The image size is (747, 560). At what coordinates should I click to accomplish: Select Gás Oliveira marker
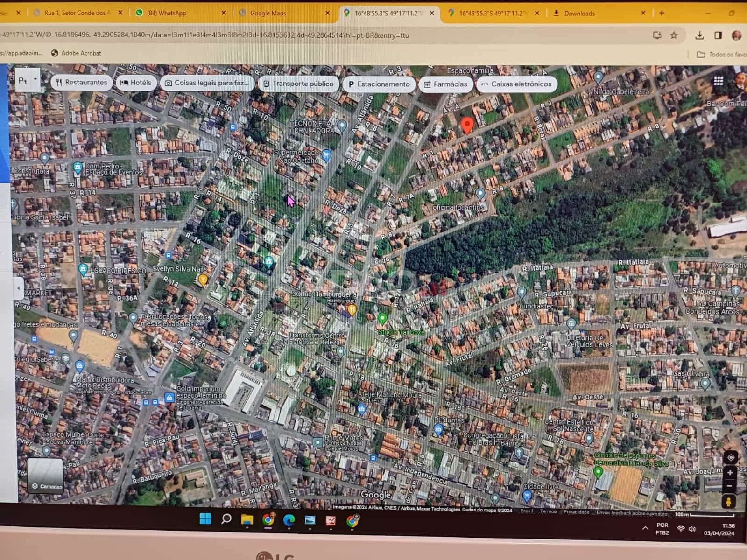pyautogui.click(x=705, y=384)
